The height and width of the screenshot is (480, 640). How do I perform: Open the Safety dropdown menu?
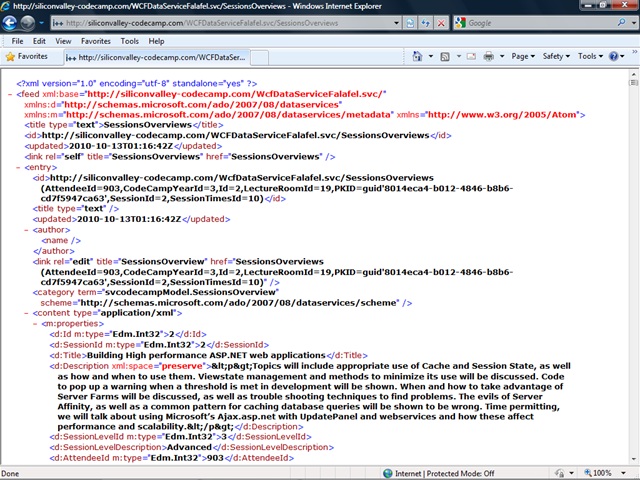click(555, 57)
